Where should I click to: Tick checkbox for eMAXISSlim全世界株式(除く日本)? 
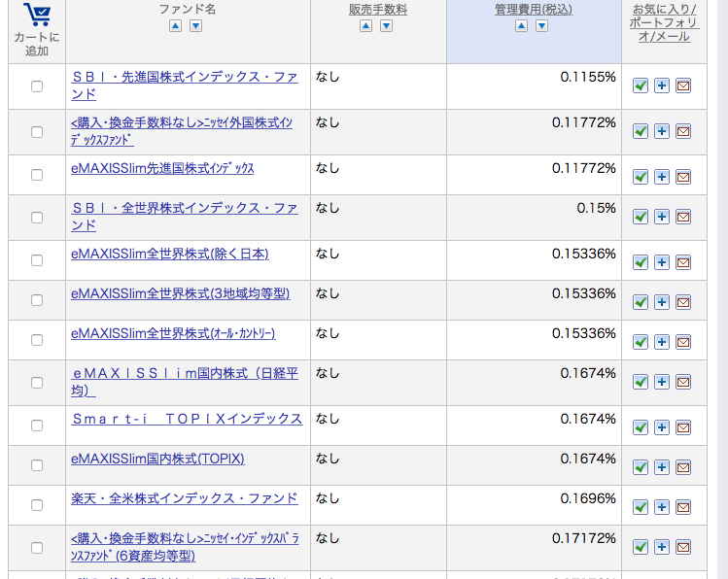tap(37, 259)
